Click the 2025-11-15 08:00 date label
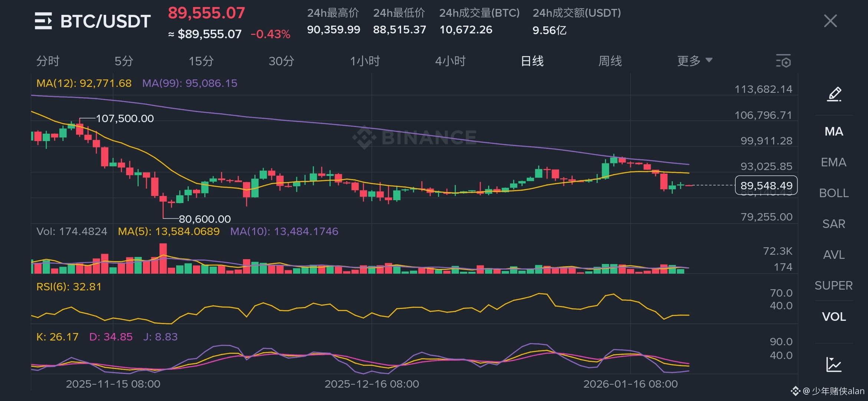The image size is (868, 401). 113,384
